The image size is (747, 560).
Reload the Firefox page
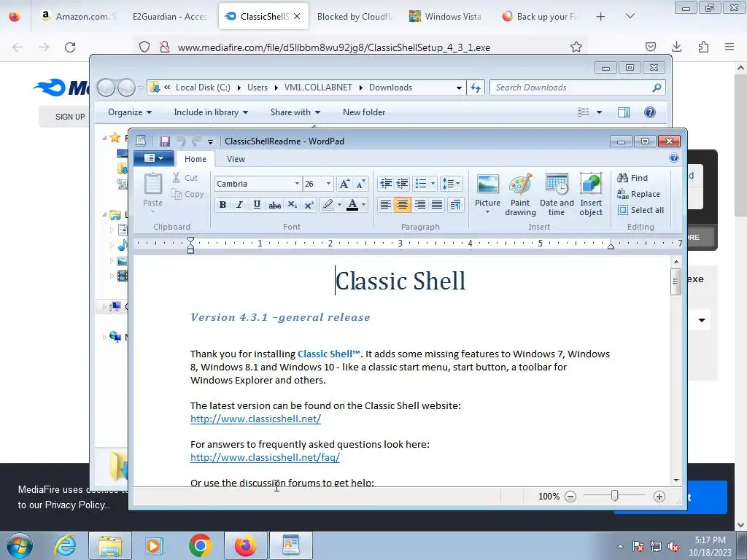coord(70,47)
